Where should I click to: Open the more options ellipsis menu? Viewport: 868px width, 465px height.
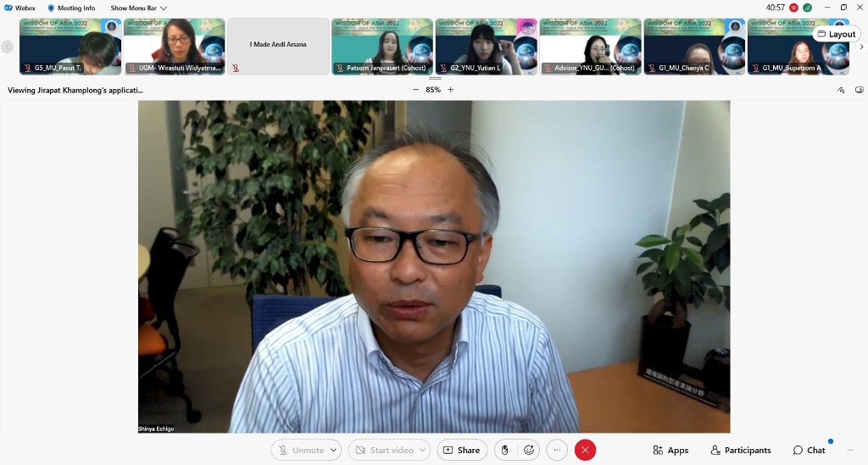pyautogui.click(x=556, y=450)
